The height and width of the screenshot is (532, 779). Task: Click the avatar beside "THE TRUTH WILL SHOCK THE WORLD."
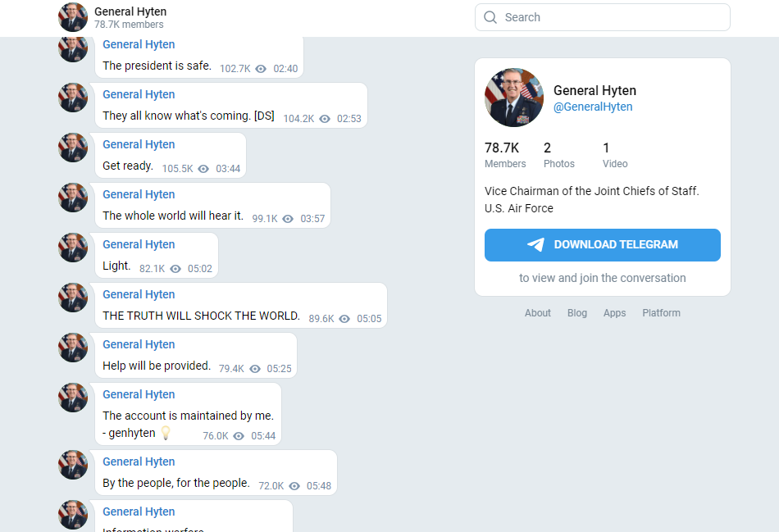73,298
